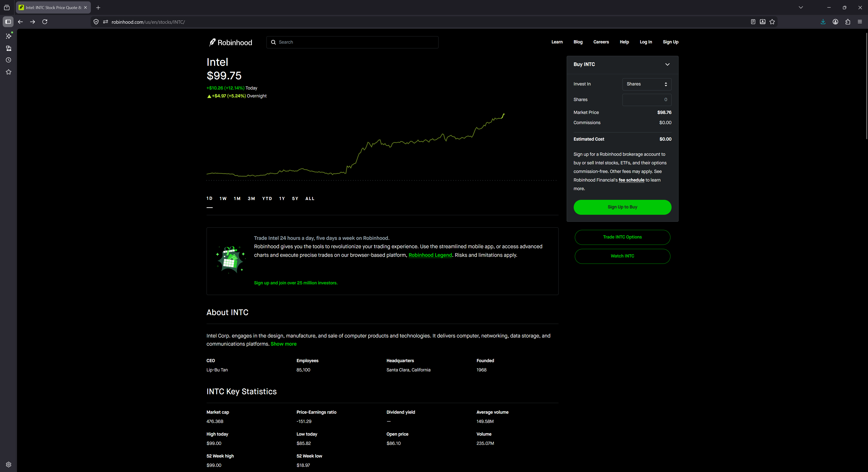Click the shield tracking protection icon
The width and height of the screenshot is (868, 472).
click(96, 22)
